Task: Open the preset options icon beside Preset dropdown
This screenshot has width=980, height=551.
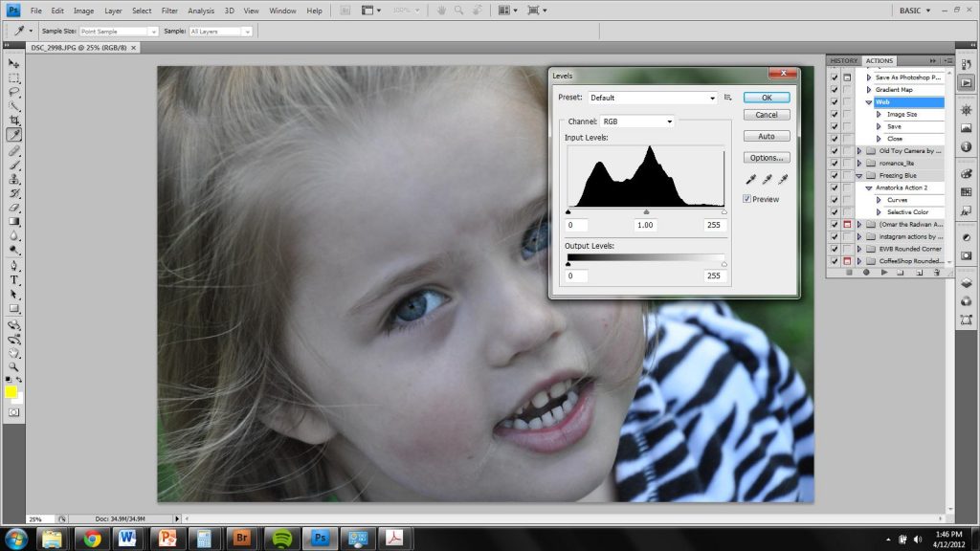Action: (728, 98)
